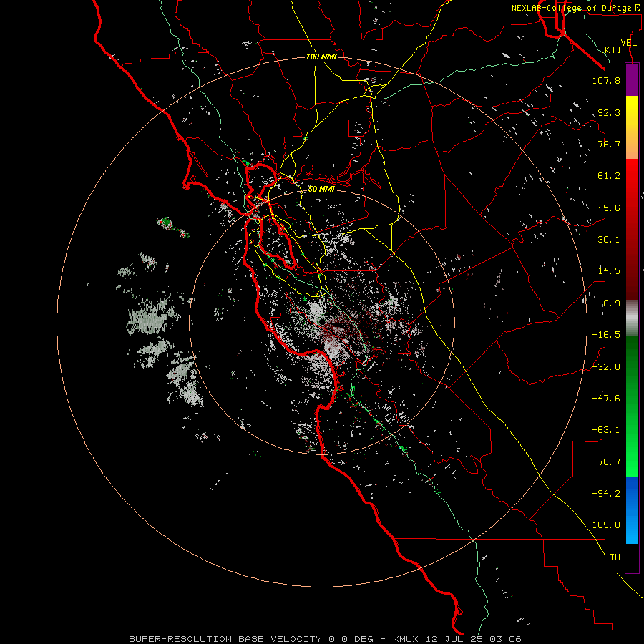The height and width of the screenshot is (644, 644).
Task: Click the -16.5 velocity scale value
Action: (x=606, y=335)
